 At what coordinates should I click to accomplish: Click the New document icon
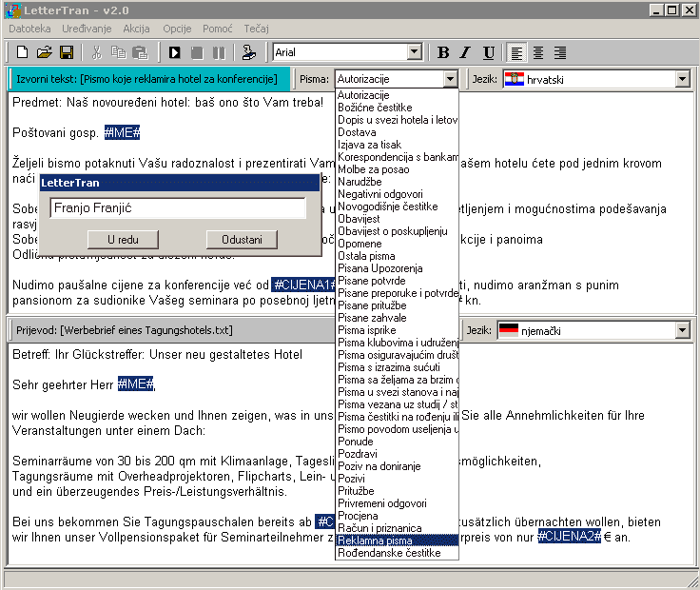pos(22,52)
